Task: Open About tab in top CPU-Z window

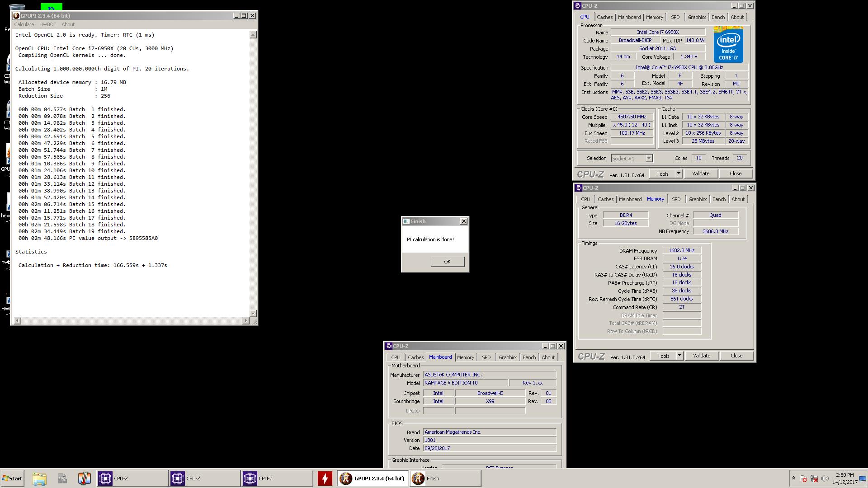Action: click(x=737, y=17)
